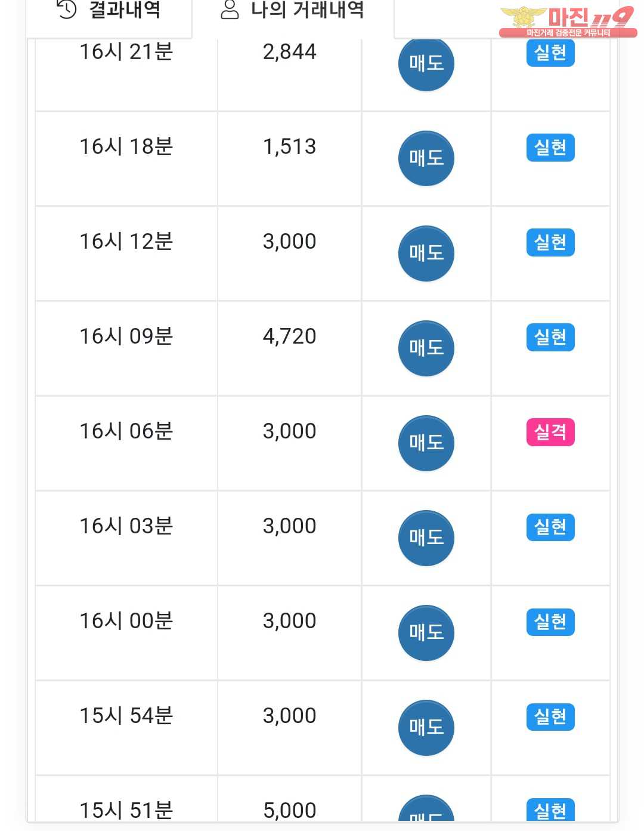The height and width of the screenshot is (831, 644).
Task: Click the 1,513 amount cell
Action: point(289,159)
